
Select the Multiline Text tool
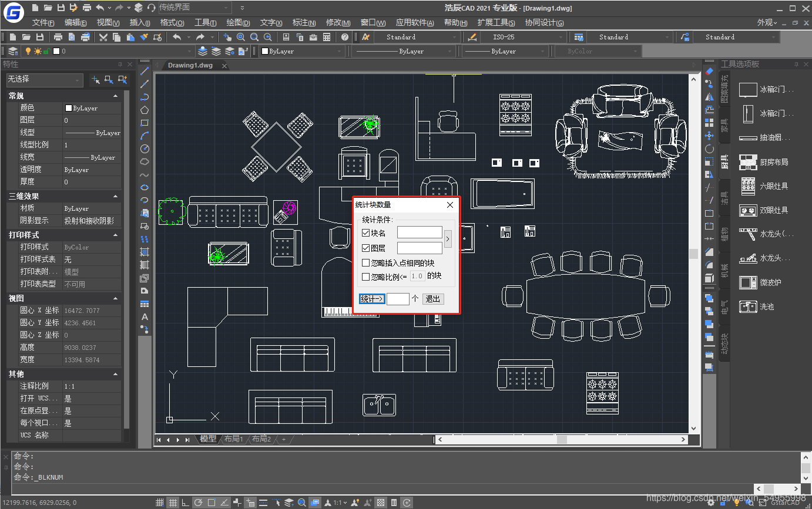145,316
